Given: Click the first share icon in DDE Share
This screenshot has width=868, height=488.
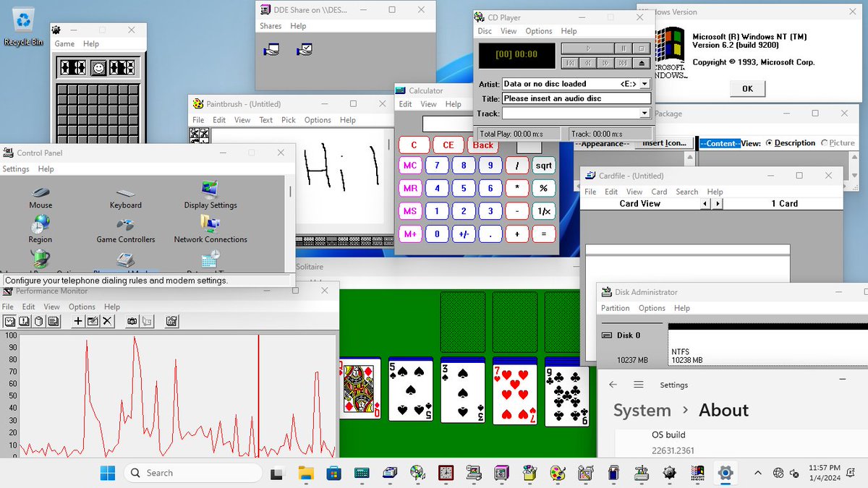Looking at the screenshot, I should 271,50.
